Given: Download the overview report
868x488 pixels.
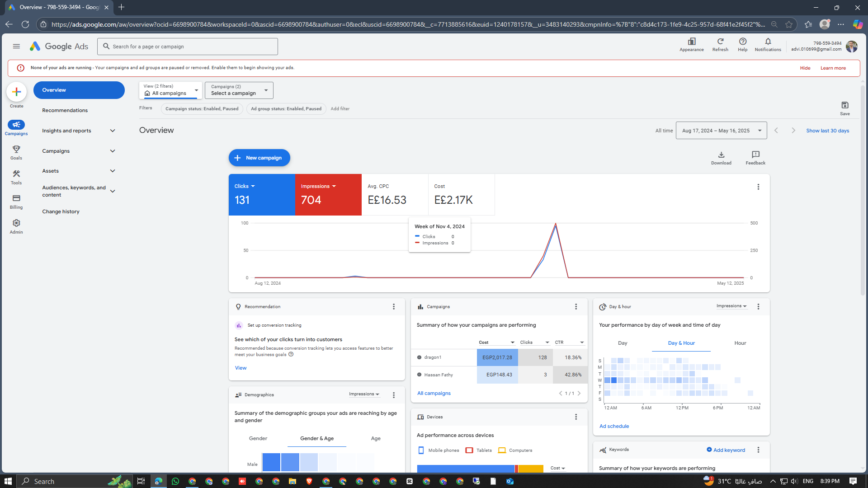Looking at the screenshot, I should tap(721, 158).
